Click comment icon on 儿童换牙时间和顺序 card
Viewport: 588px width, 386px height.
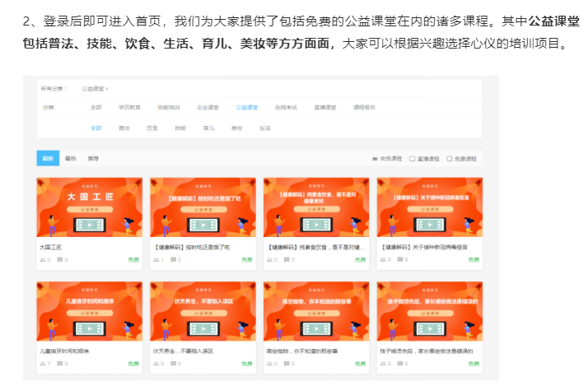59,364
